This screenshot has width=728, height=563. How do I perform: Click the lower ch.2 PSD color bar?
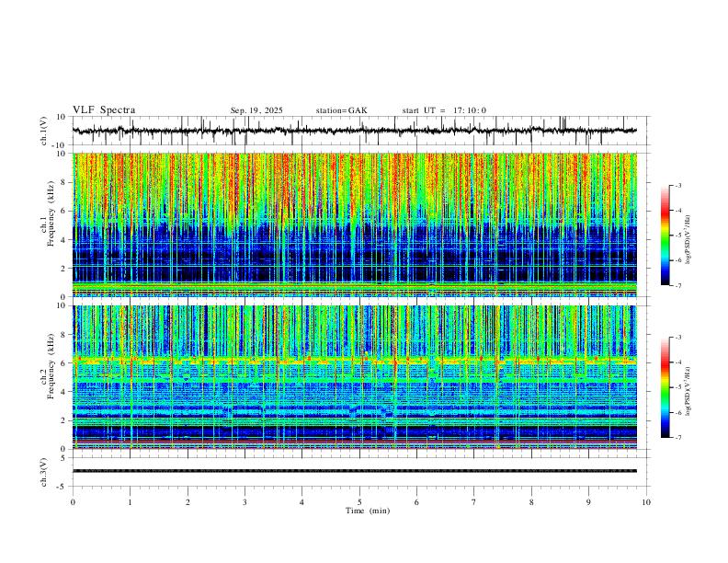pyautogui.click(x=665, y=387)
